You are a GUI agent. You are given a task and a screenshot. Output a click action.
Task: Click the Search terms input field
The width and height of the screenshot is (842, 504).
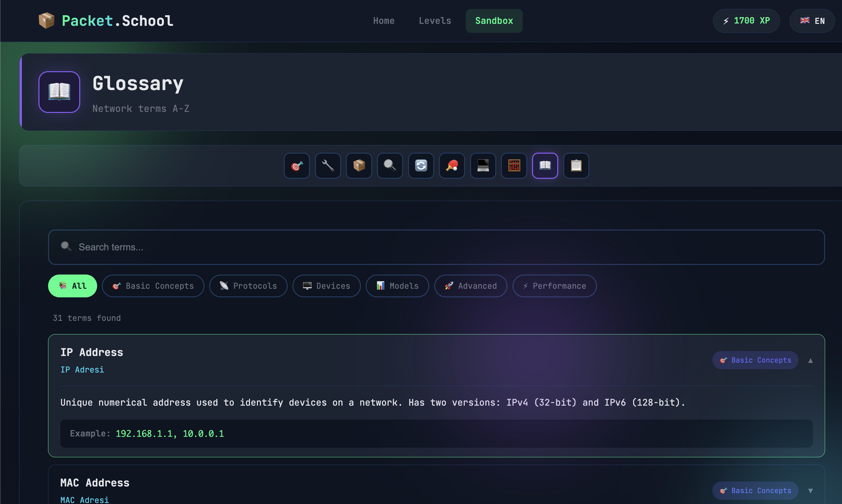click(x=436, y=247)
